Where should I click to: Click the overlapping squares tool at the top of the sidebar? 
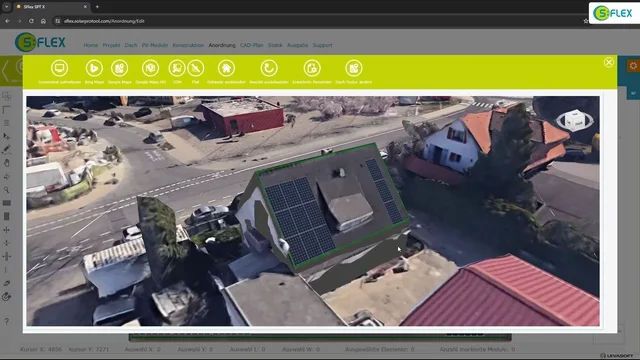tap(6, 96)
